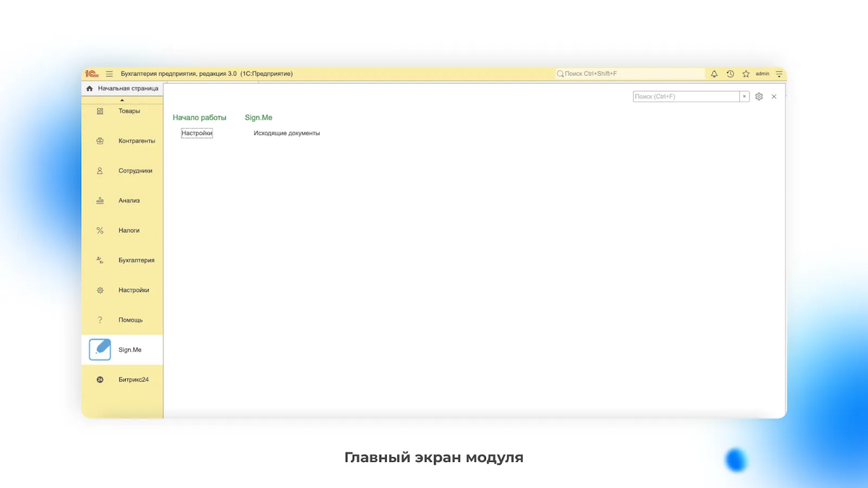Open panel settings gear icon
This screenshot has width=868, height=488.
(759, 96)
